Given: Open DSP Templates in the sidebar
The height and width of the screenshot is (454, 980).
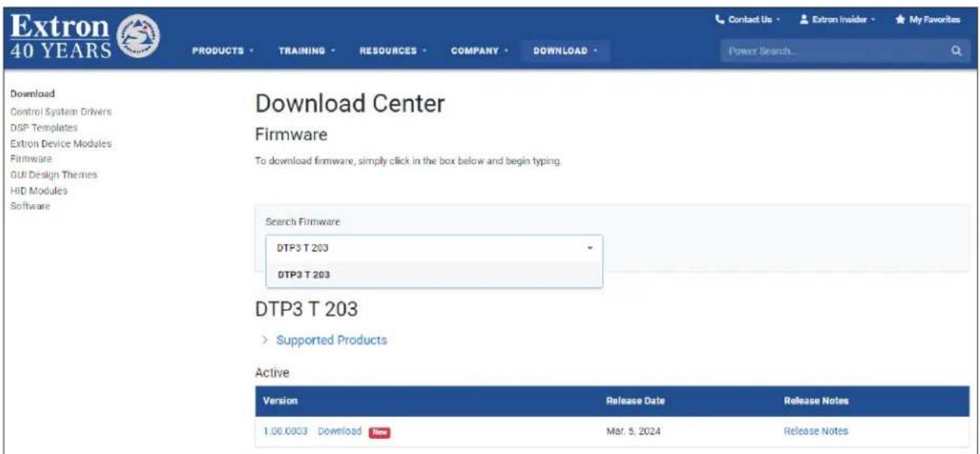Looking at the screenshot, I should 43,127.
